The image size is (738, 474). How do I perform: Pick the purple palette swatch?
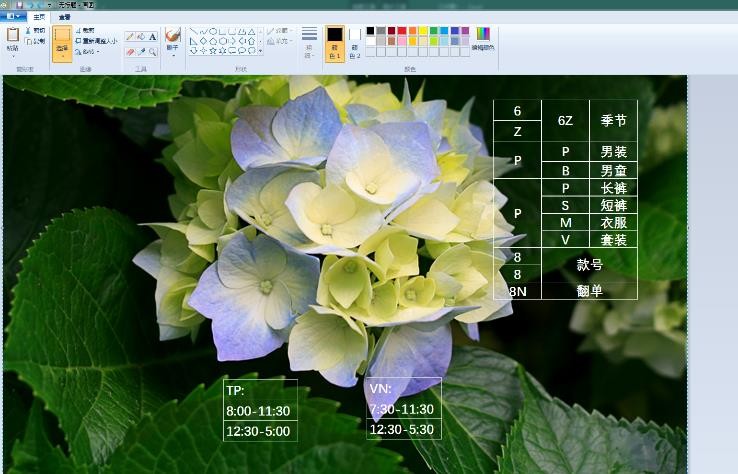[x=465, y=31]
